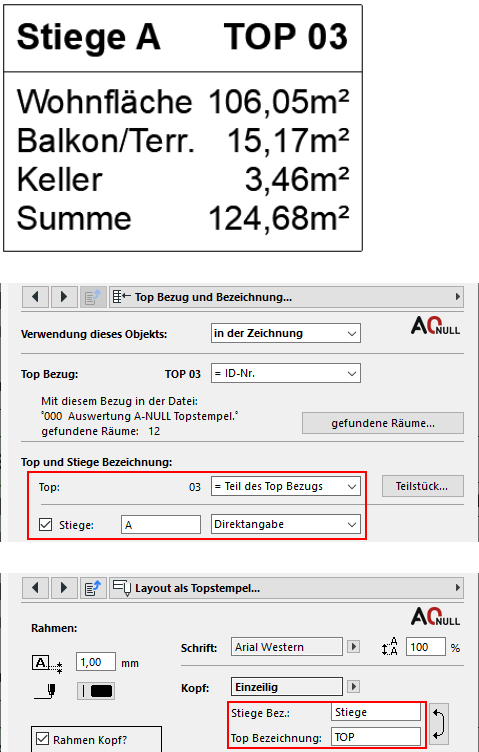Click font size icon
479x752 pixels.
click(390, 646)
